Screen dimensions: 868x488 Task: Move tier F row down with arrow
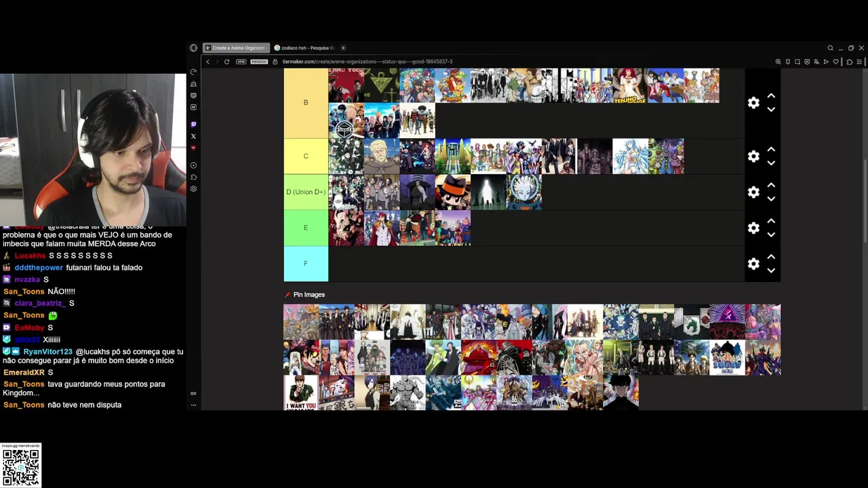pos(771,270)
